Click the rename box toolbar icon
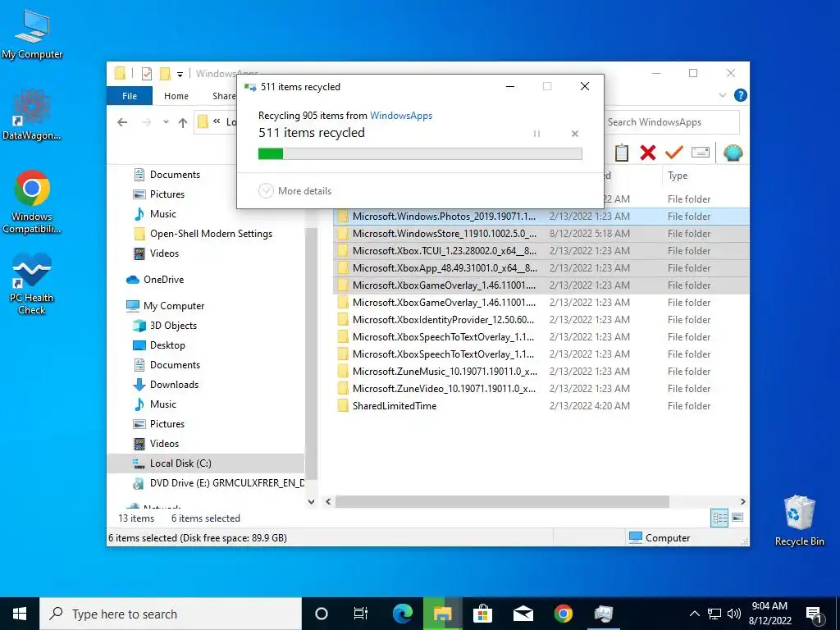 pyautogui.click(x=701, y=153)
